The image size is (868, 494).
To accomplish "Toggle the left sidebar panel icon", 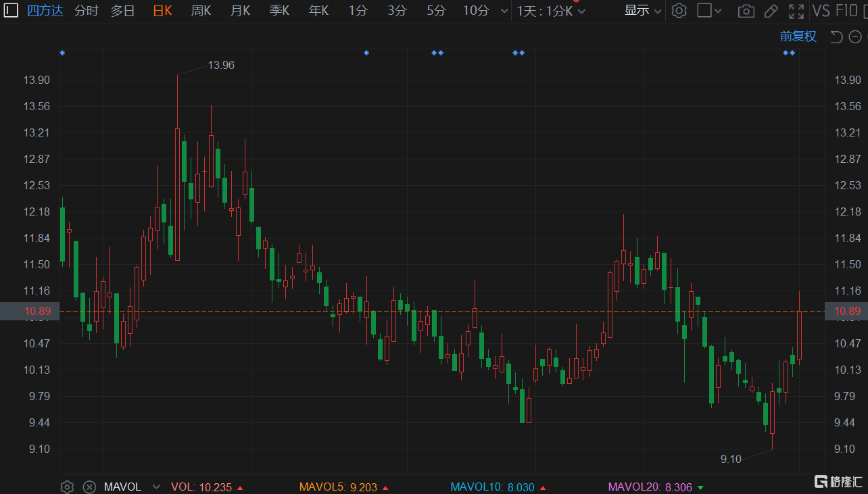I will [x=11, y=10].
